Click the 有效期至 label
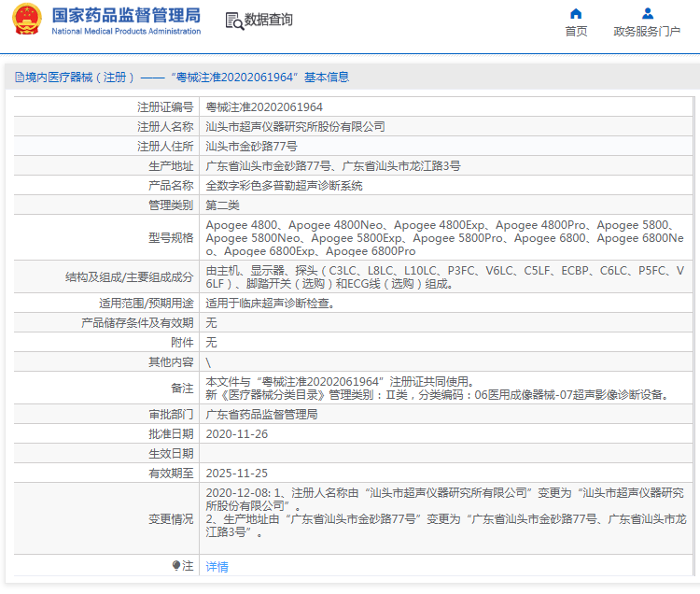 (x=171, y=474)
